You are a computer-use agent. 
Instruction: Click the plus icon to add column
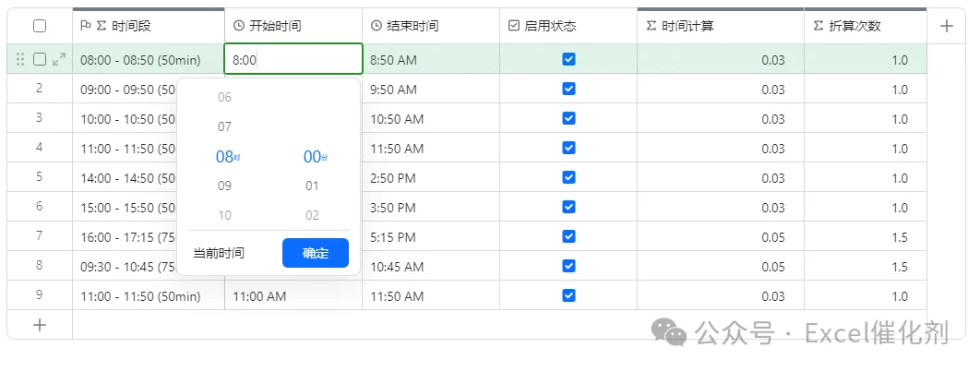pos(947,26)
